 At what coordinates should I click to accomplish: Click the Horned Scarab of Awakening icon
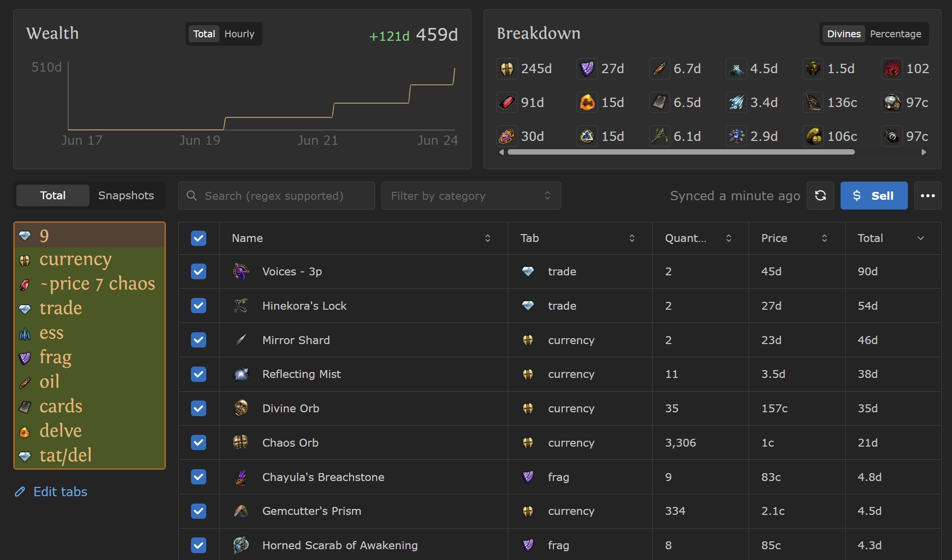pyautogui.click(x=241, y=545)
